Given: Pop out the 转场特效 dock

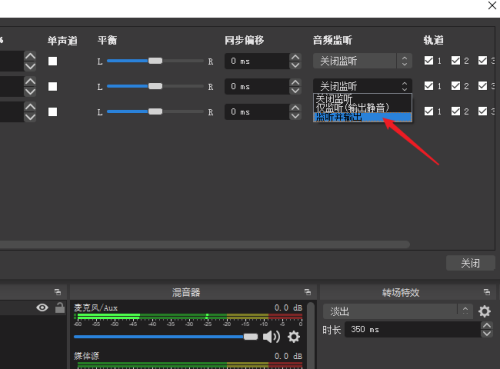Looking at the screenshot, I should (x=487, y=292).
